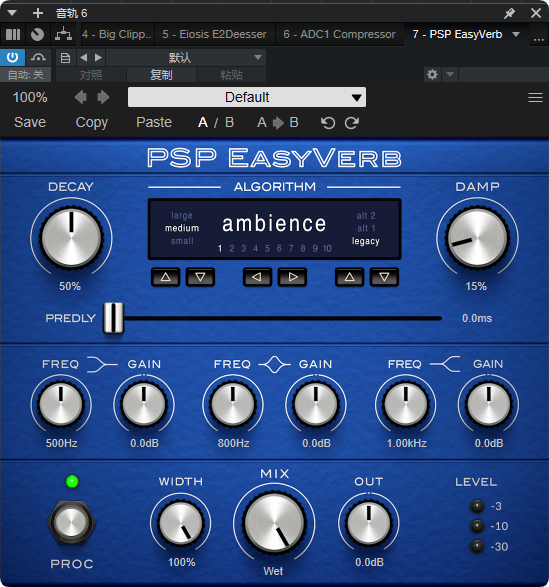Click the 0.0ms predelay value

(x=477, y=318)
